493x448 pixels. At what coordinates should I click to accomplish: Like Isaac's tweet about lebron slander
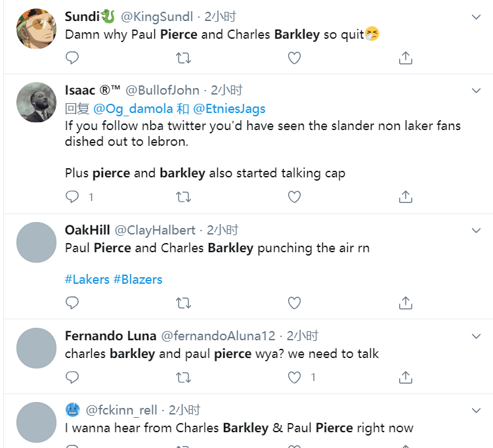295,196
